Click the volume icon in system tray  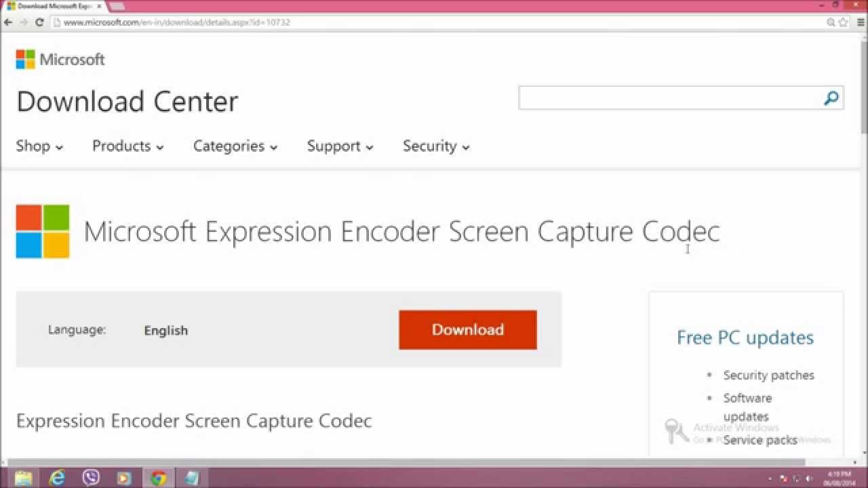point(809,479)
